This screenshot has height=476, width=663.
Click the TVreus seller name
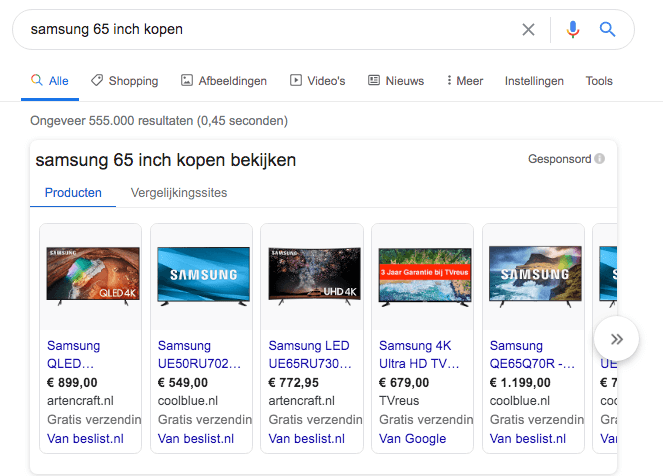[399, 400]
